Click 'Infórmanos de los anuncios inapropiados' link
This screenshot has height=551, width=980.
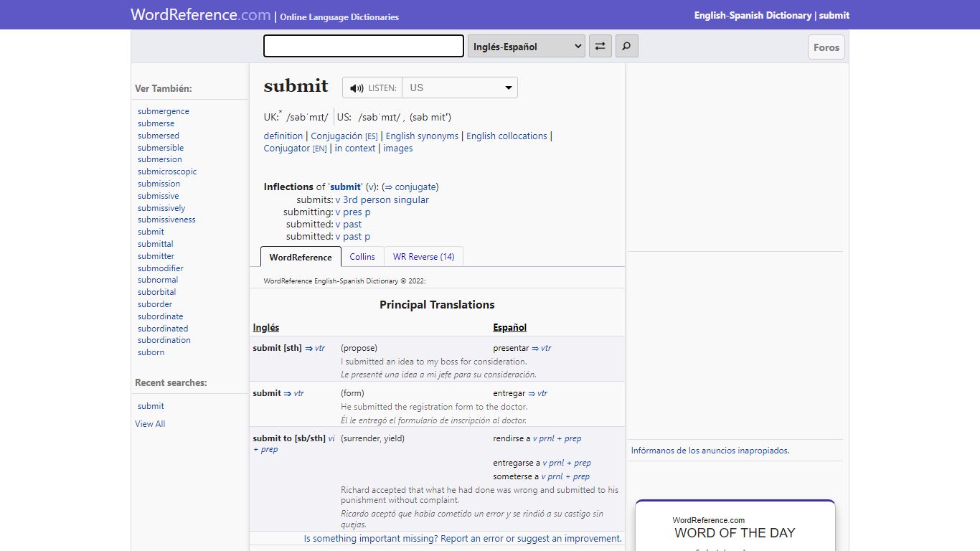[710, 451]
